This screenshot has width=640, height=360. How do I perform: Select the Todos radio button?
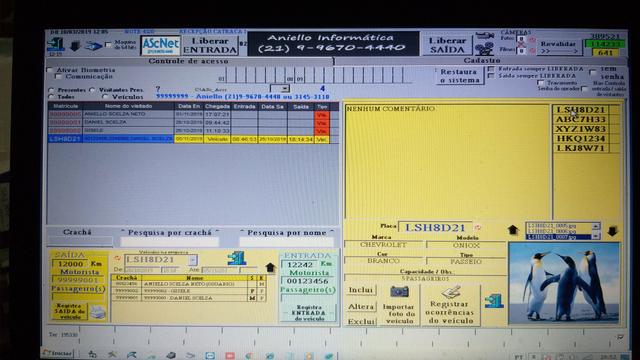pos(51,97)
